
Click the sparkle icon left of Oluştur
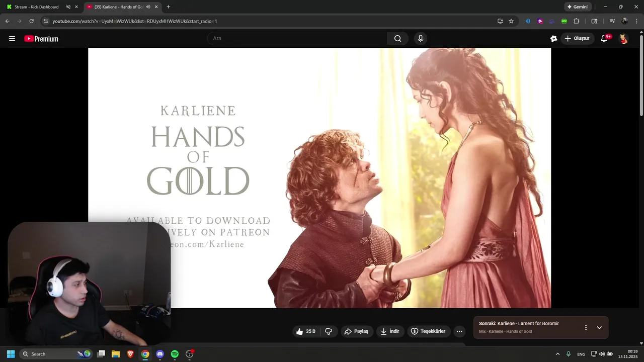[x=554, y=39]
